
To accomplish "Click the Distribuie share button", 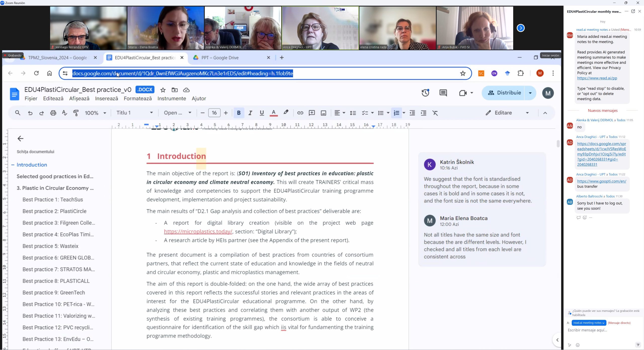I will 504,93.
